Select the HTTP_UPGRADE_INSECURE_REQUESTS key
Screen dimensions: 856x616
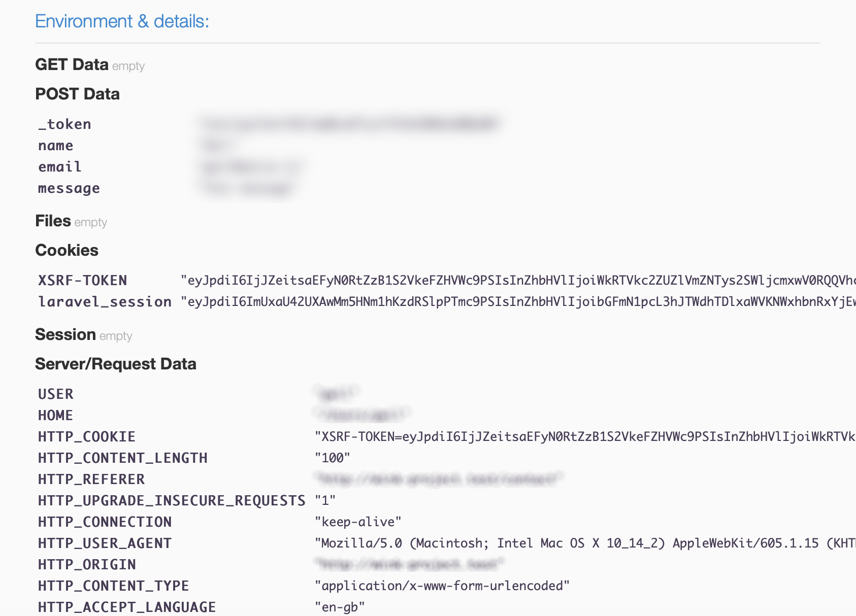tap(172, 501)
